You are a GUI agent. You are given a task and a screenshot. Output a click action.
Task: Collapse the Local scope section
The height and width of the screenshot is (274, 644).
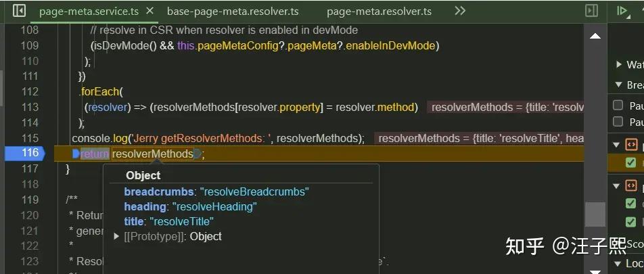pos(618,263)
